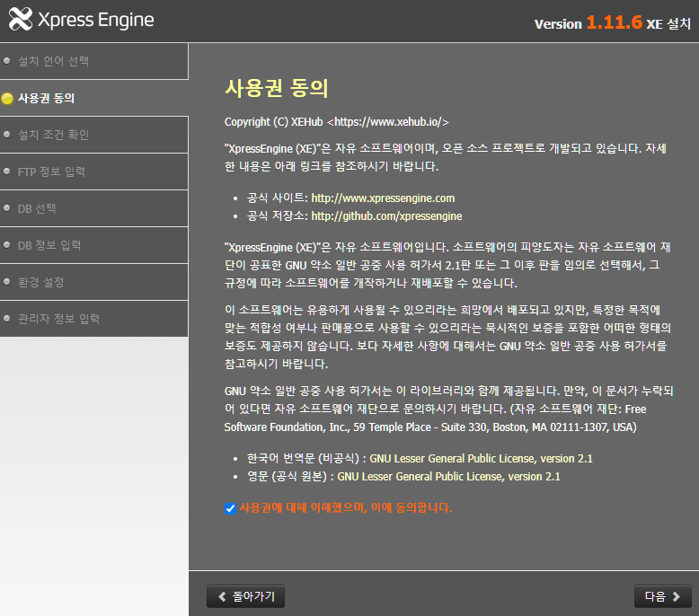
Task: Click the Xpress Engine logo
Action: tap(82, 20)
